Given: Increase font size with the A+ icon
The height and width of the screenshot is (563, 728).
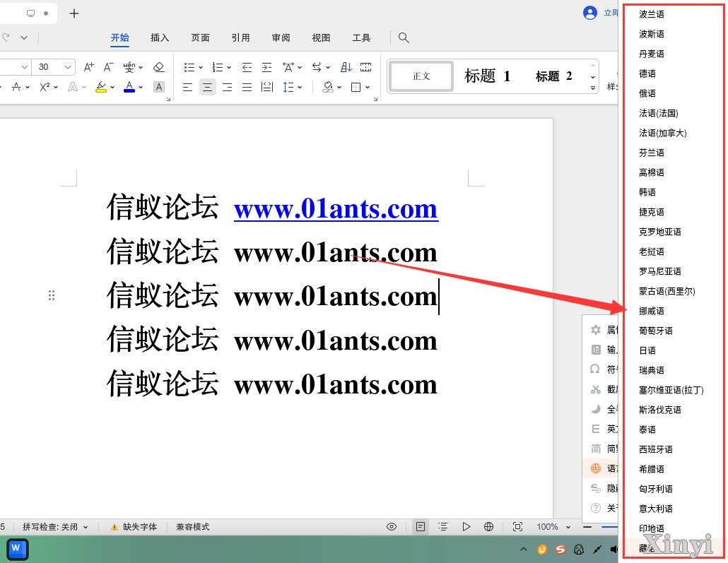Looking at the screenshot, I should coord(88,67).
